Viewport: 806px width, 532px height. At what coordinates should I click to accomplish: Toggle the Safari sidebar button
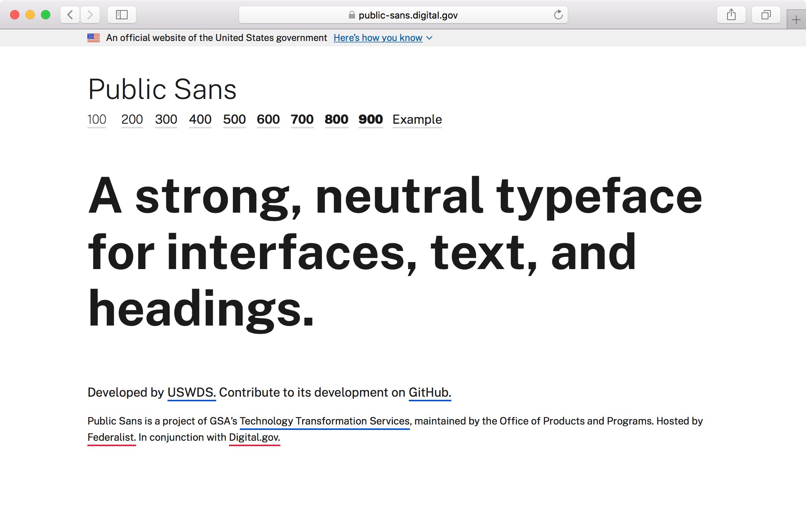[x=122, y=15]
